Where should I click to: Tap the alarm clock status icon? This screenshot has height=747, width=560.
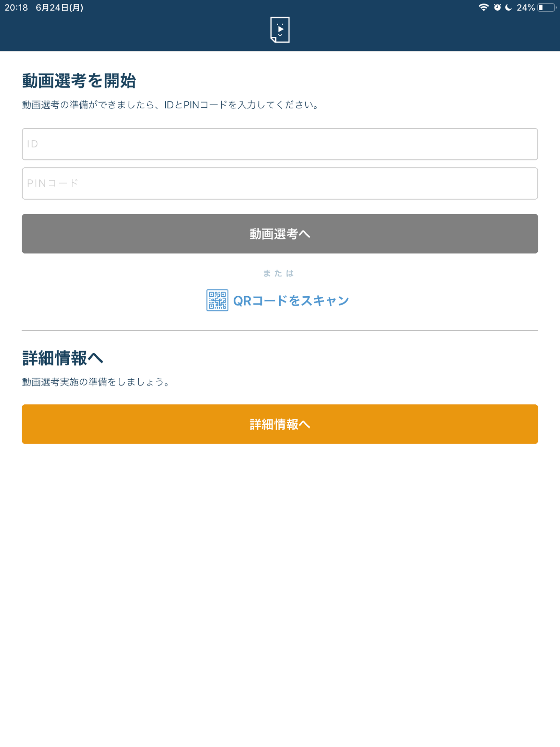click(497, 7)
